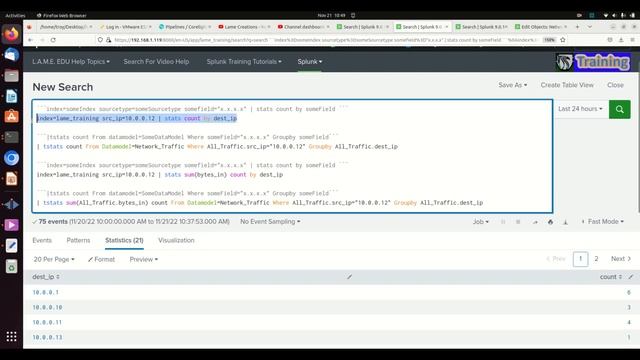
Task: Open the Job menu
Action: 481,222
